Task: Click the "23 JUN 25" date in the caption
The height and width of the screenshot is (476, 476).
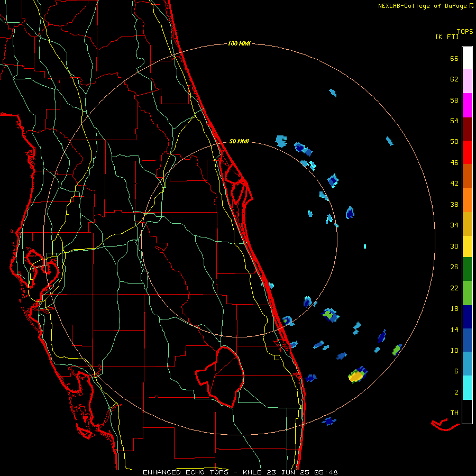Action: (x=289, y=472)
